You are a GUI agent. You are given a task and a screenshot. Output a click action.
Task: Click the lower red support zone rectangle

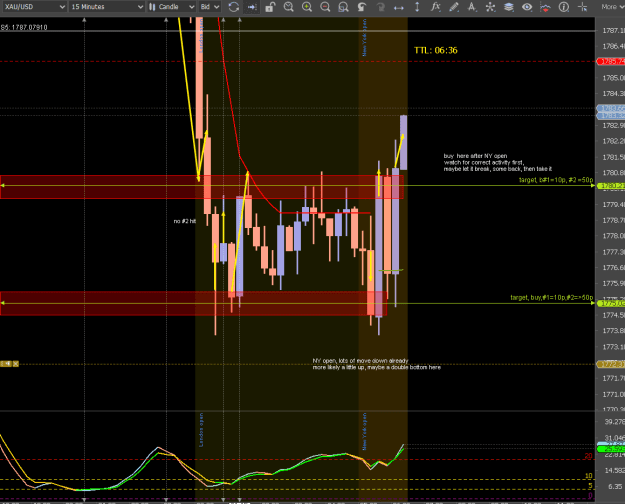tap(193, 303)
